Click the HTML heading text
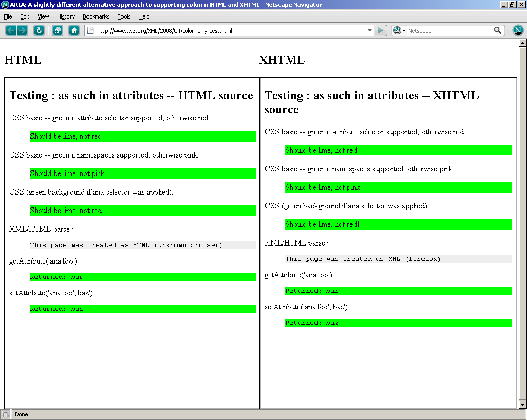The image size is (527, 420). click(x=23, y=60)
